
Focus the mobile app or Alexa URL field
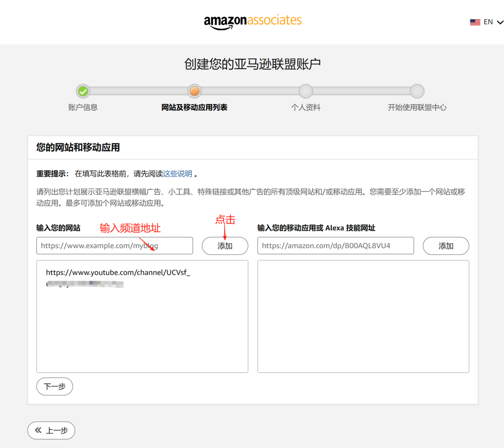(336, 246)
